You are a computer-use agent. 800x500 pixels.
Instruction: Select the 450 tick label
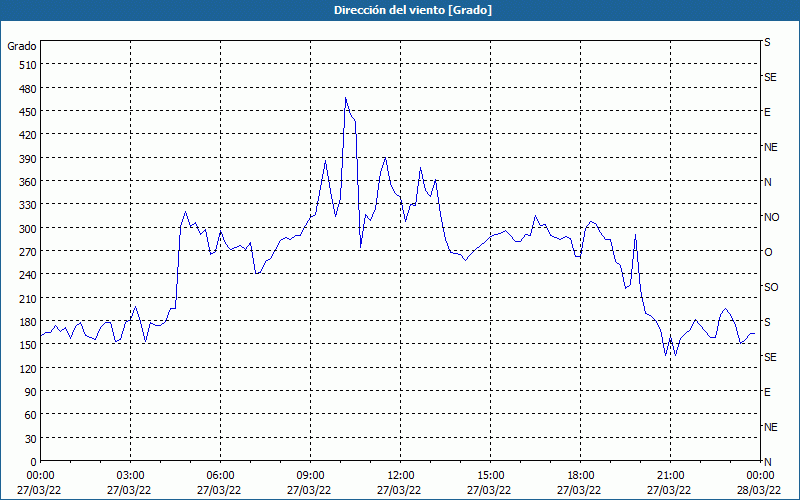point(28,112)
